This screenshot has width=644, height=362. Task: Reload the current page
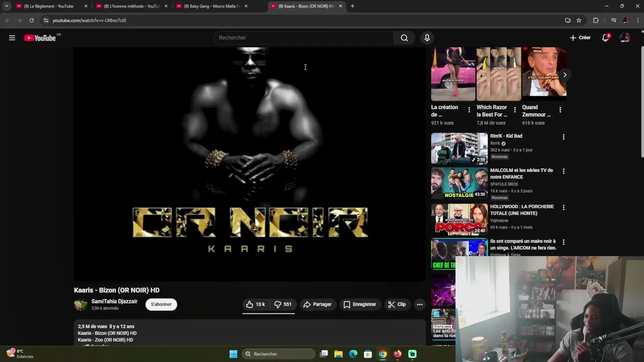(x=31, y=20)
